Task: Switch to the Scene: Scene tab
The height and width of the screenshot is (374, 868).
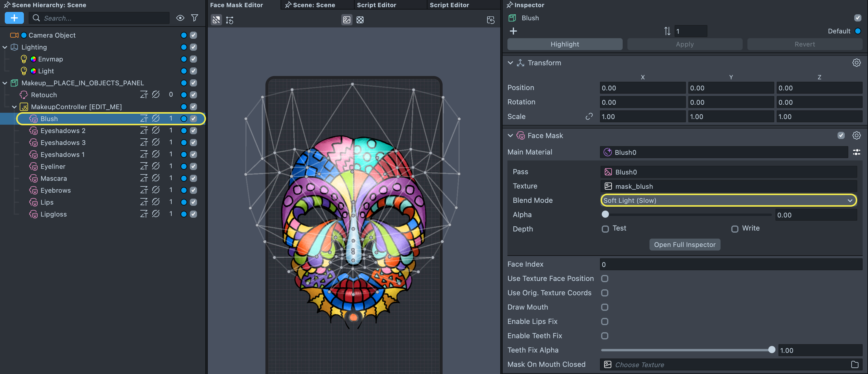Action: coord(313,5)
